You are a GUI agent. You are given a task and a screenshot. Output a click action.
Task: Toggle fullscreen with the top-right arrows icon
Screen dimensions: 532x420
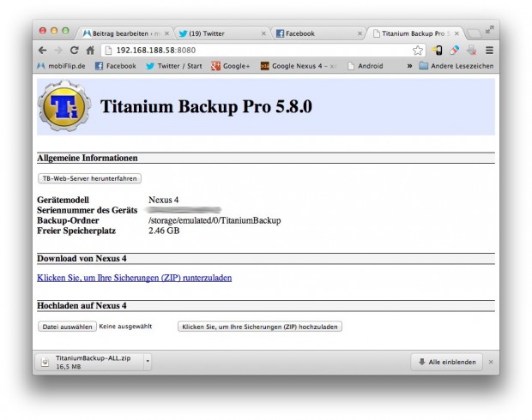[x=490, y=30]
